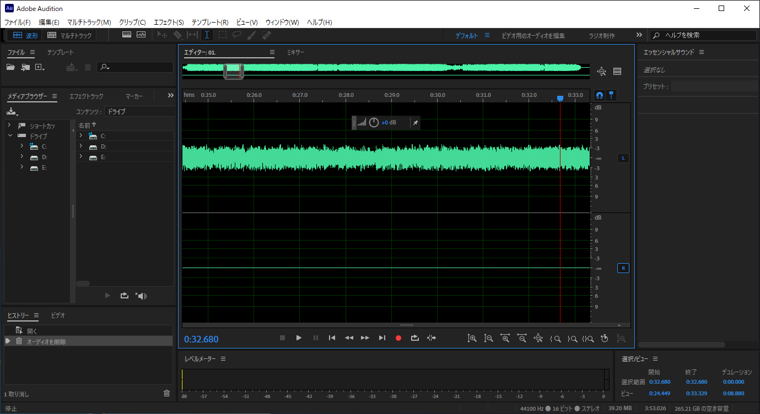Open the editor channel list icon

[x=617, y=71]
